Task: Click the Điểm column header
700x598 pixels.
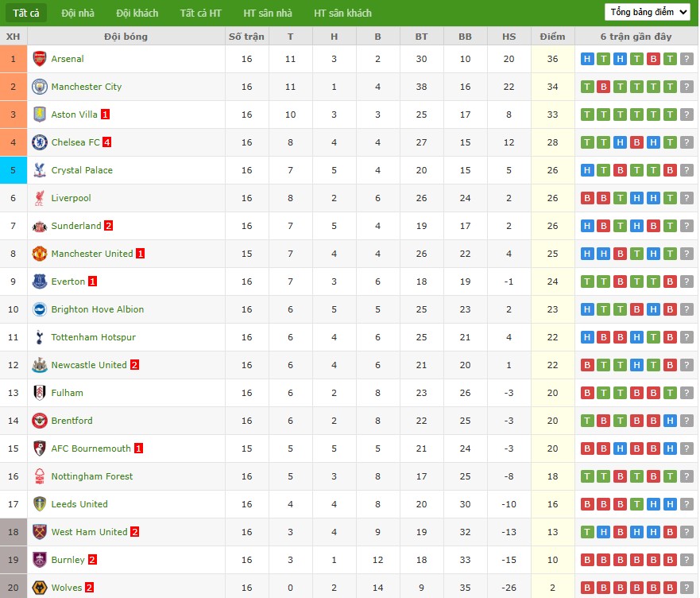Action: click(552, 37)
